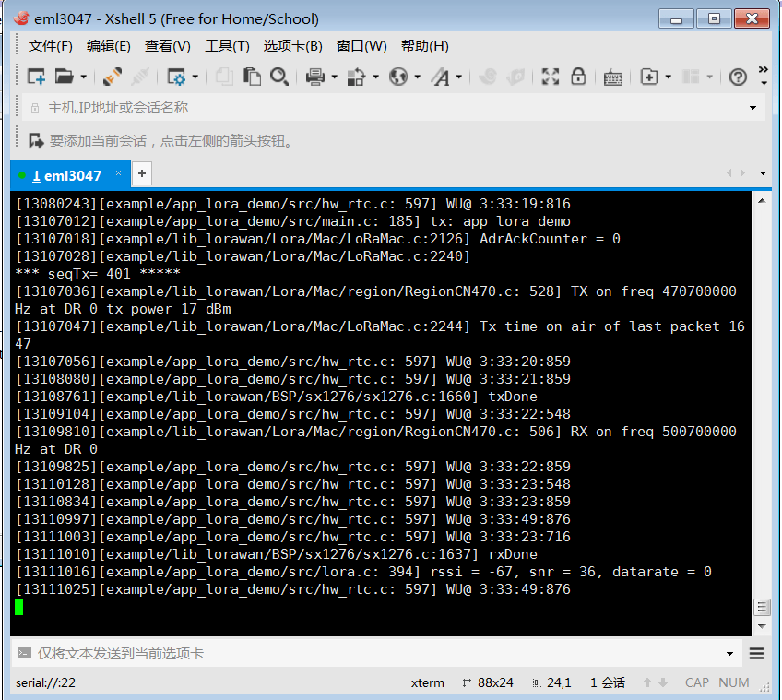Screen dimensions: 782x700
Task: Click the color scheme icon
Action: (357, 77)
